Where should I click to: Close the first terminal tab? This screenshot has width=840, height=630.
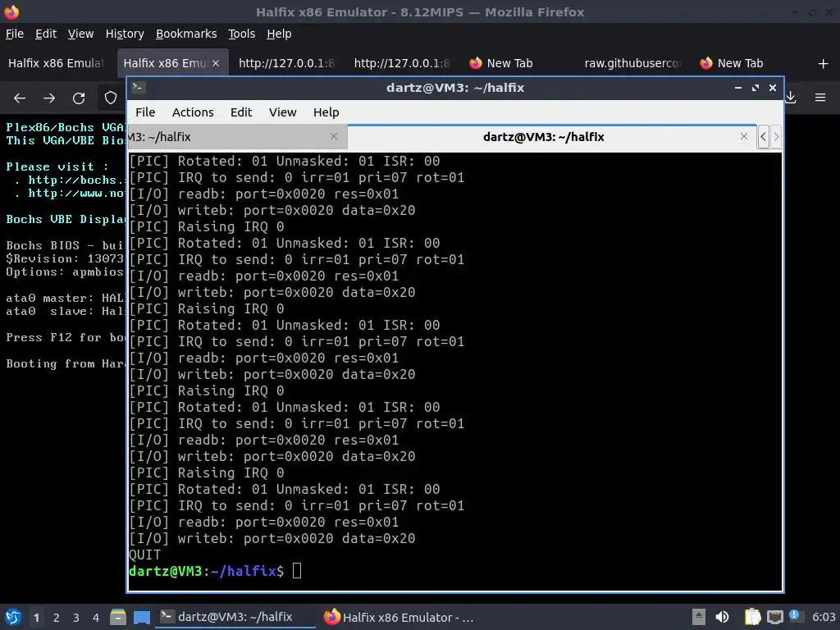point(334,137)
